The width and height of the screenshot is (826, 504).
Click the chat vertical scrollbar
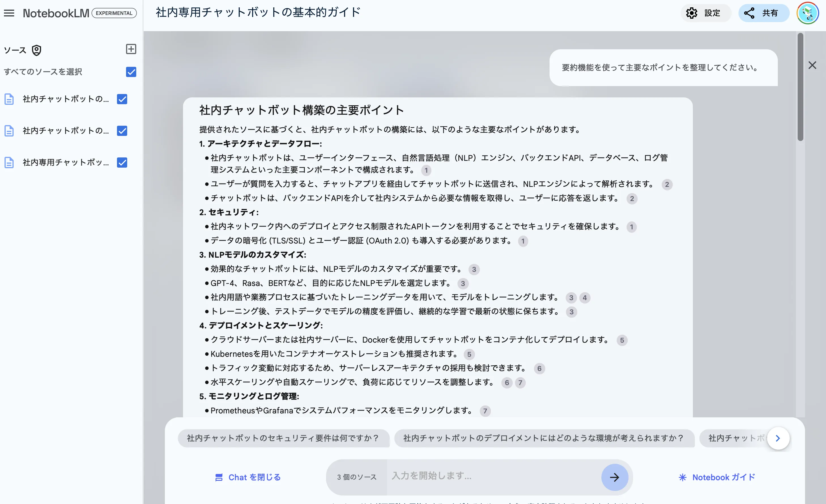[800, 87]
